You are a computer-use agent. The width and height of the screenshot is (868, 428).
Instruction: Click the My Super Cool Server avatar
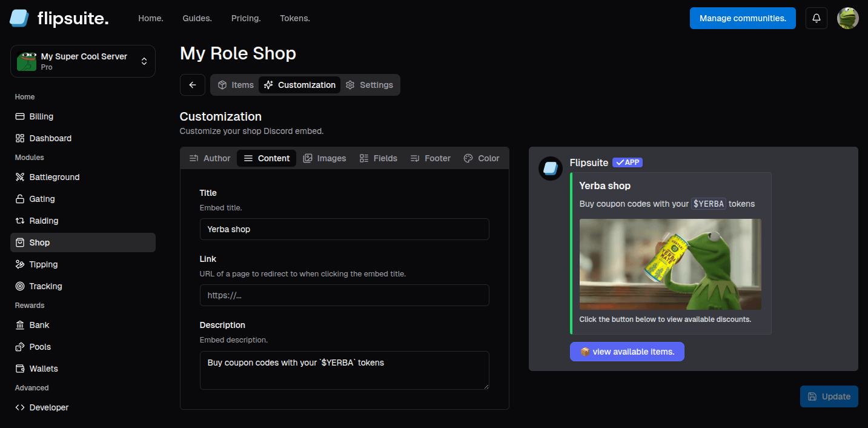pyautogui.click(x=27, y=61)
